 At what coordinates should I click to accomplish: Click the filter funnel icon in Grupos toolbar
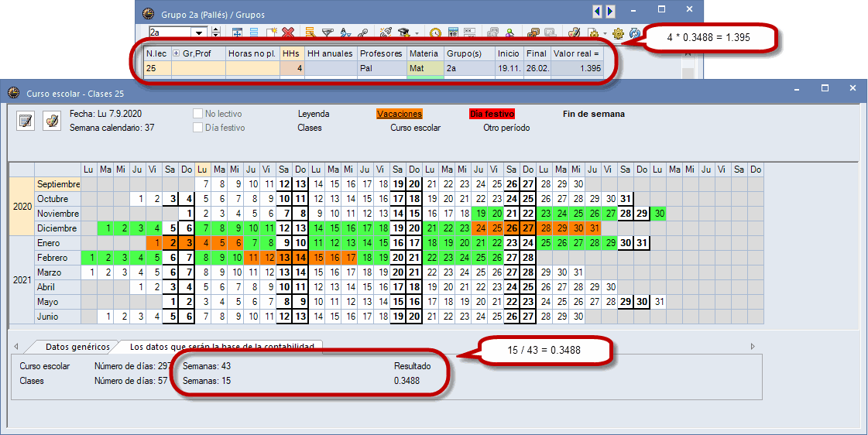coord(328,33)
